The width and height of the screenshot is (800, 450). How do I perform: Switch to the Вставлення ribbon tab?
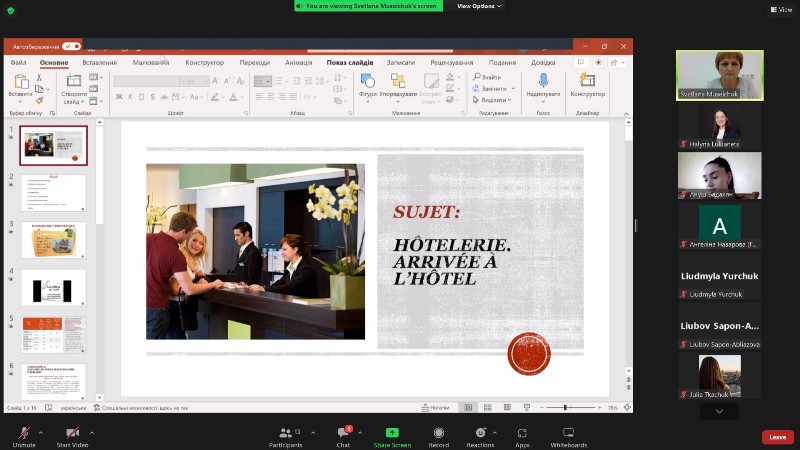coord(99,62)
